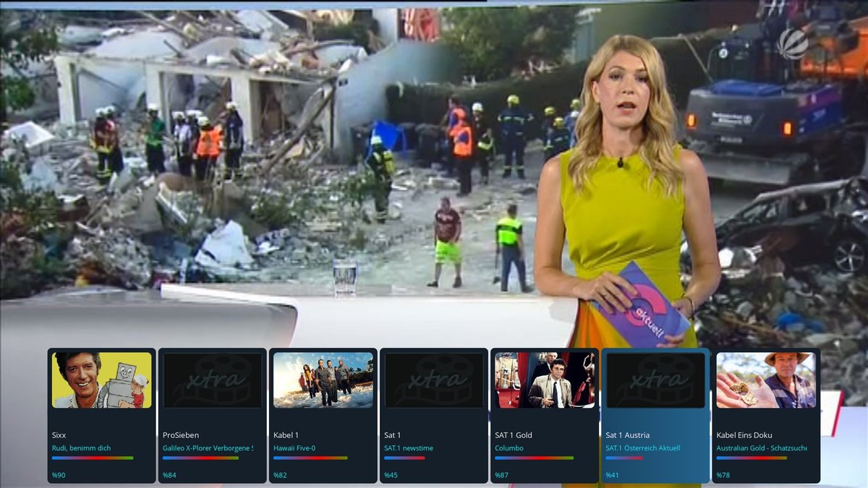Viewport: 868px width, 488px height.
Task: Open program 'Australian Gold - Schatzsuche'
Action: [762, 448]
